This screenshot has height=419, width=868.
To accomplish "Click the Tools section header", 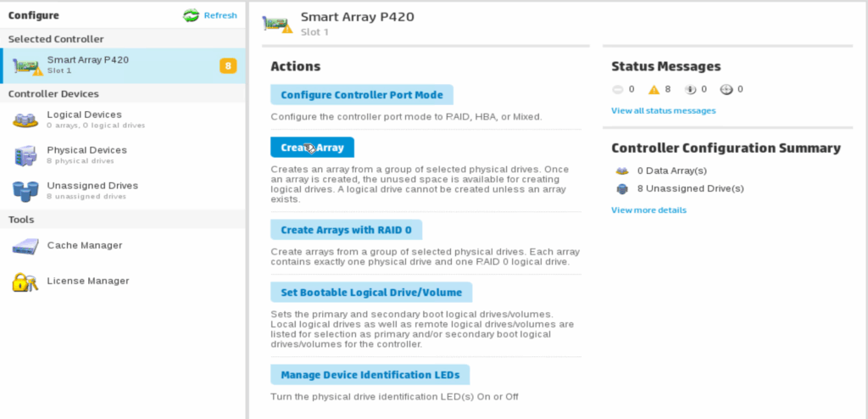I will [x=21, y=220].
